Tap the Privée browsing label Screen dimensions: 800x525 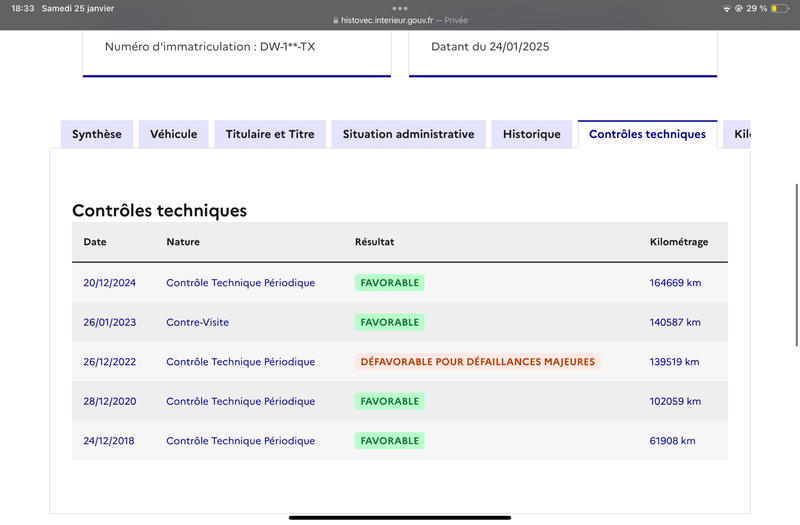pos(456,20)
